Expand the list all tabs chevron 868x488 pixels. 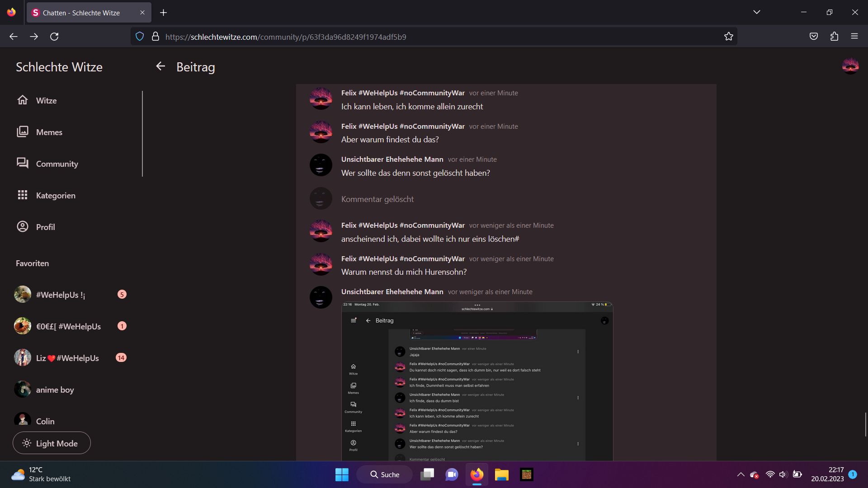756,12
